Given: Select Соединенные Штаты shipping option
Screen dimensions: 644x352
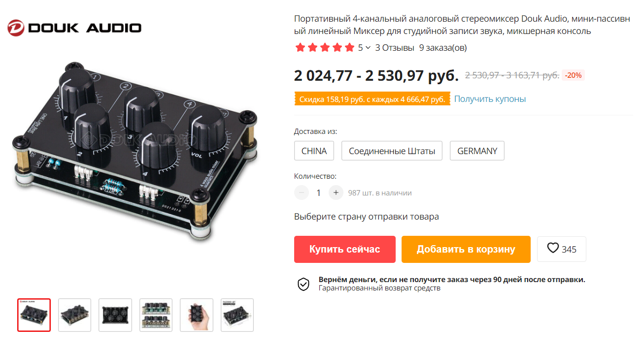Looking at the screenshot, I should click(x=392, y=151).
